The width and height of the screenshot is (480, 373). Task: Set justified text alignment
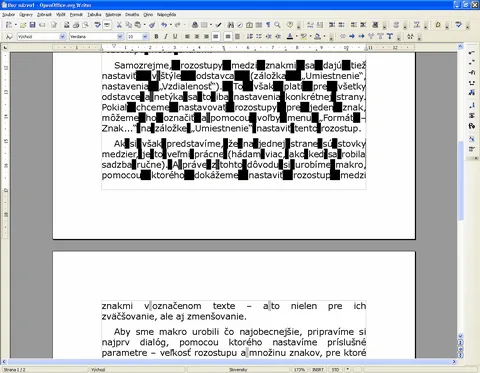pyautogui.click(x=216, y=36)
